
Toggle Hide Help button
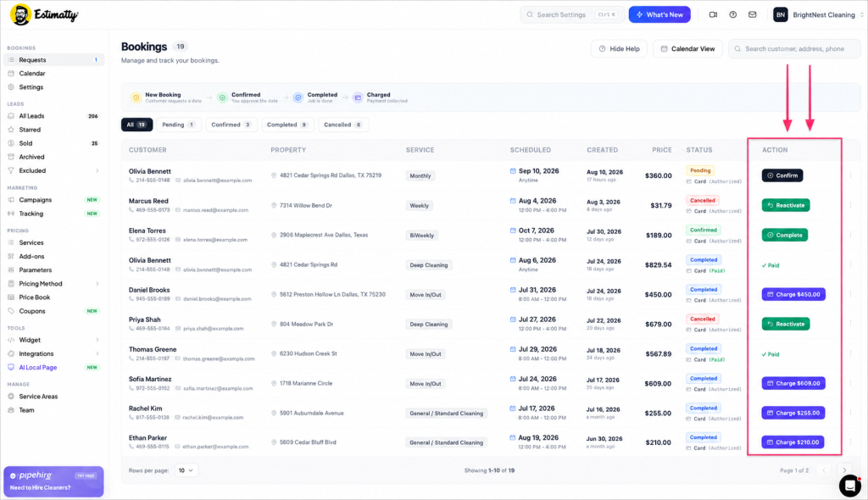[x=619, y=48]
